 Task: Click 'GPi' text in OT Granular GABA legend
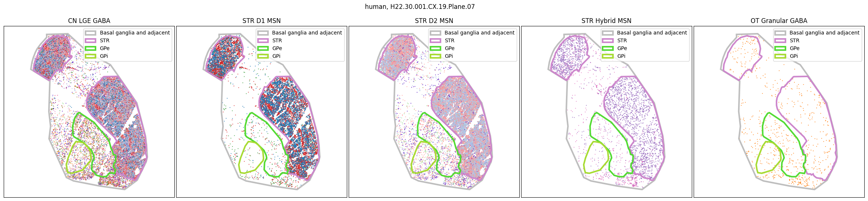[x=794, y=56]
